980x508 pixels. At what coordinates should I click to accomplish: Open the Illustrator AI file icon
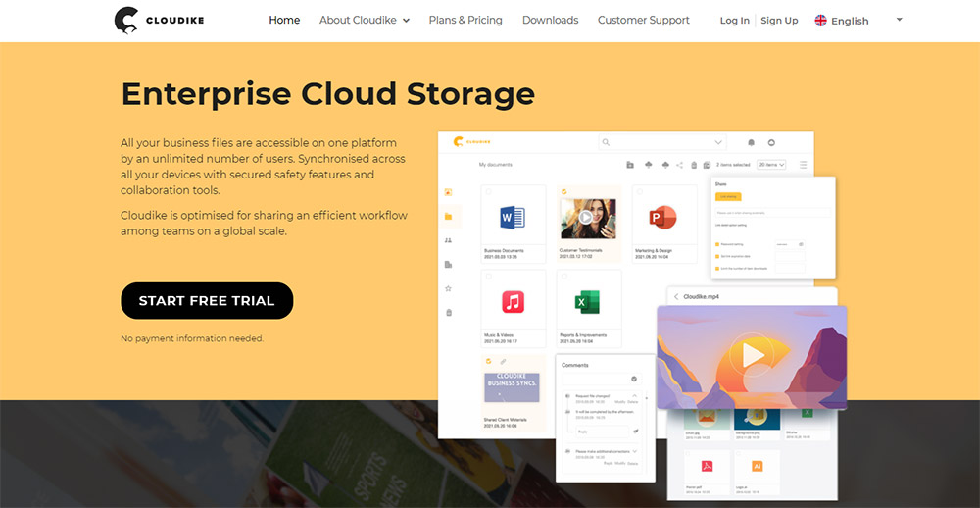(x=757, y=466)
